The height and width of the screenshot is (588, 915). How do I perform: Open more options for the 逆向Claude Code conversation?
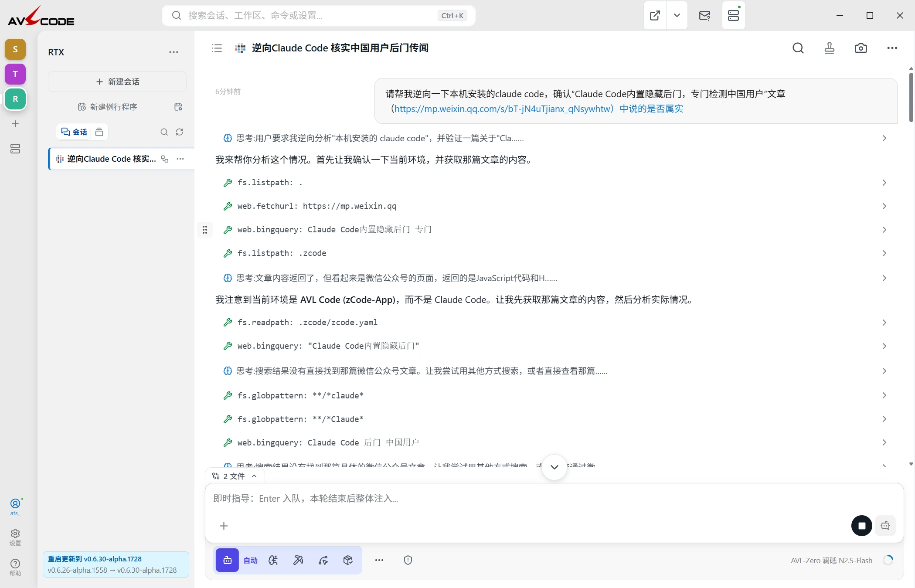[x=180, y=159]
